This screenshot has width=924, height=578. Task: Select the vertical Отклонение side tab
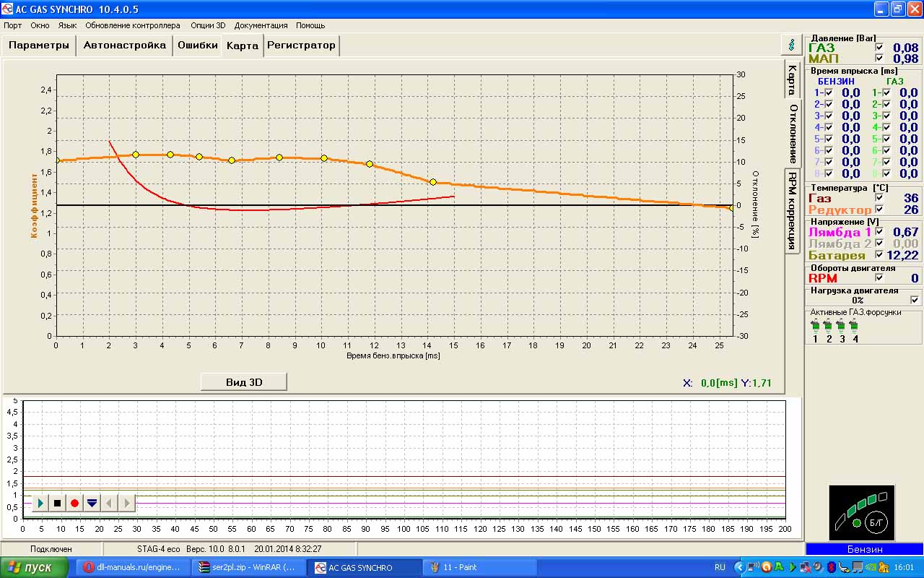click(x=793, y=134)
